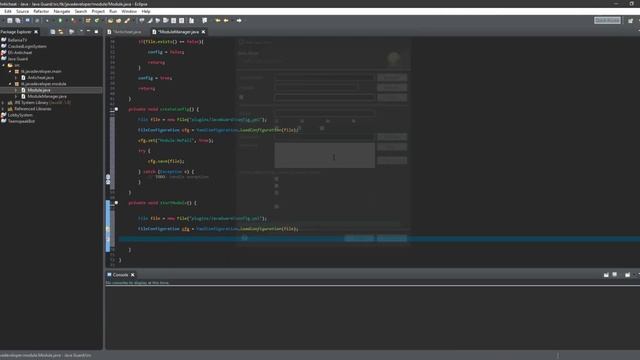
Task: Click the highlighted current editor line
Action: (x=379, y=239)
